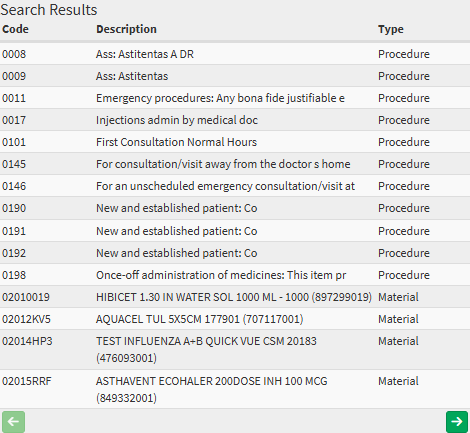Choose code 0145 consultation away from home

pos(235,164)
